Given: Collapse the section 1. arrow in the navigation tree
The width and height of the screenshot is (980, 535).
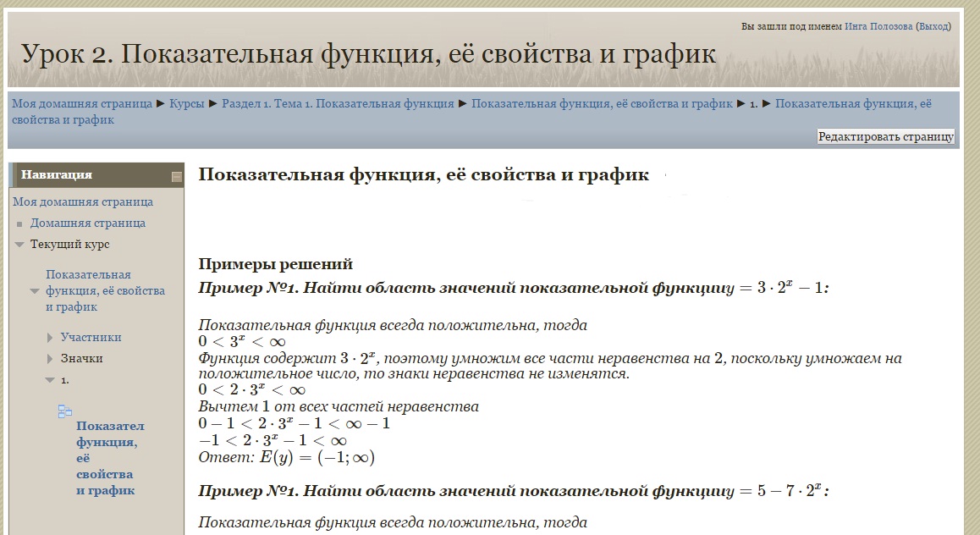Looking at the screenshot, I should click(50, 380).
